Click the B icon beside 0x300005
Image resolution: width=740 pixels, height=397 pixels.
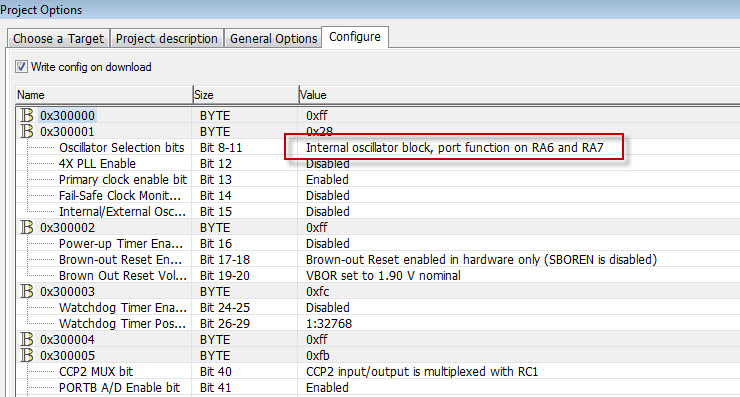pyautogui.click(x=27, y=355)
